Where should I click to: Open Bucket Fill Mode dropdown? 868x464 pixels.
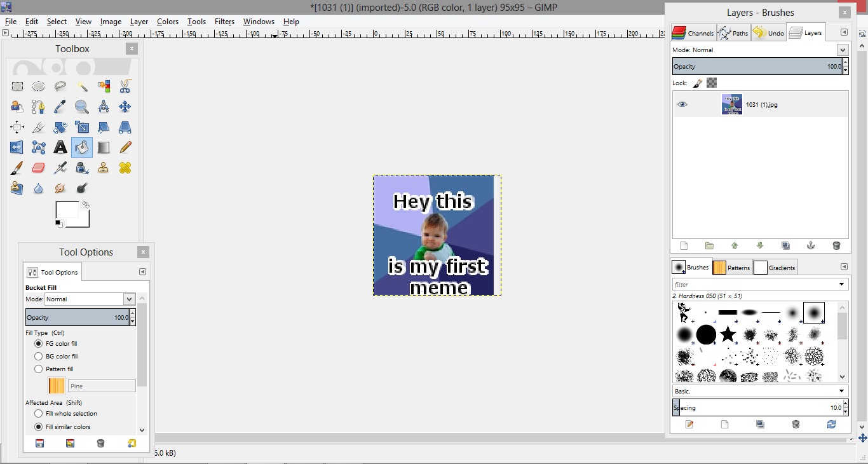click(x=130, y=299)
